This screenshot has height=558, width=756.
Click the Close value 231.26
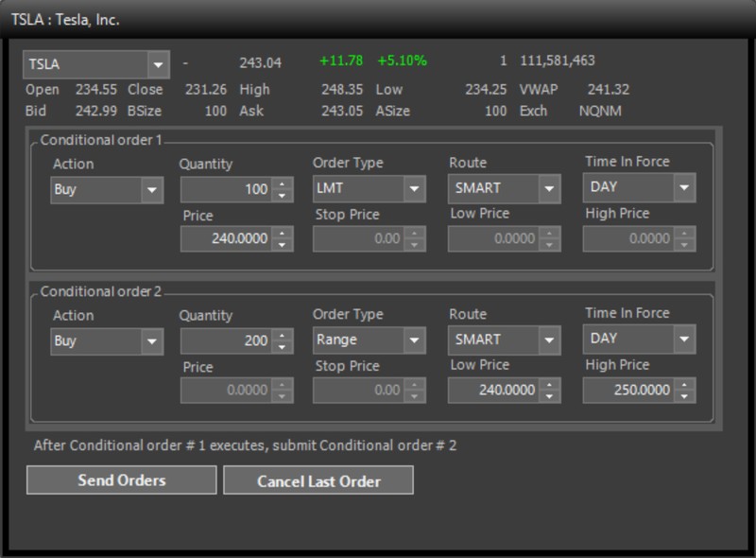tap(206, 90)
